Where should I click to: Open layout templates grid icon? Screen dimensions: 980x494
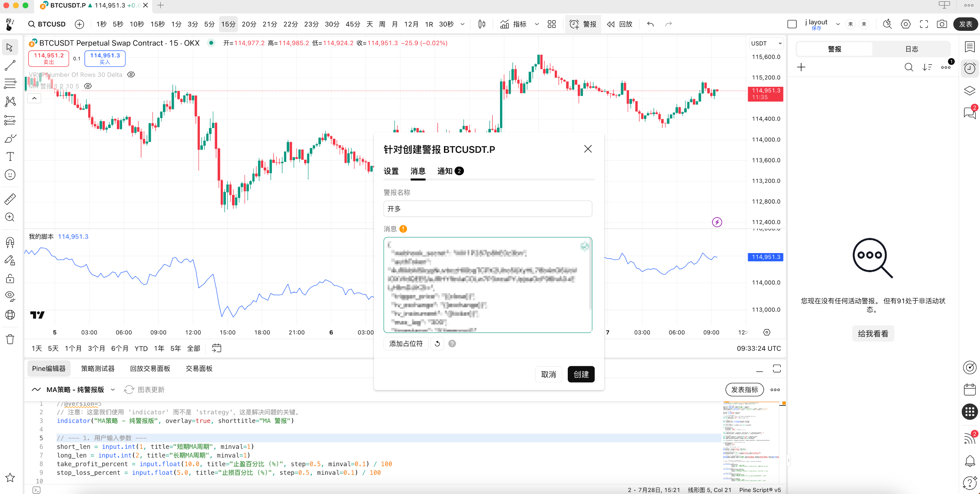click(x=552, y=24)
